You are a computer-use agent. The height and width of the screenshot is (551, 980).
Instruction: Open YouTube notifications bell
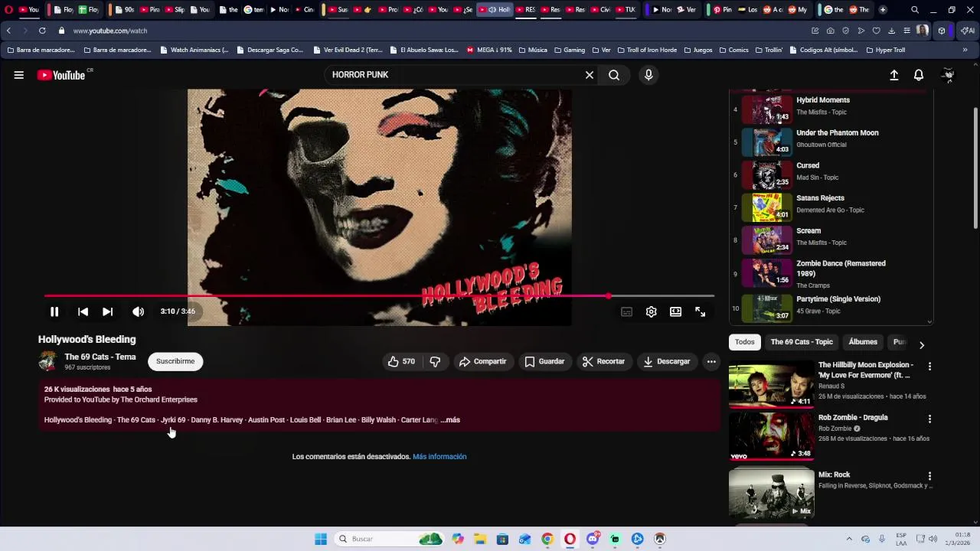pyautogui.click(x=919, y=75)
